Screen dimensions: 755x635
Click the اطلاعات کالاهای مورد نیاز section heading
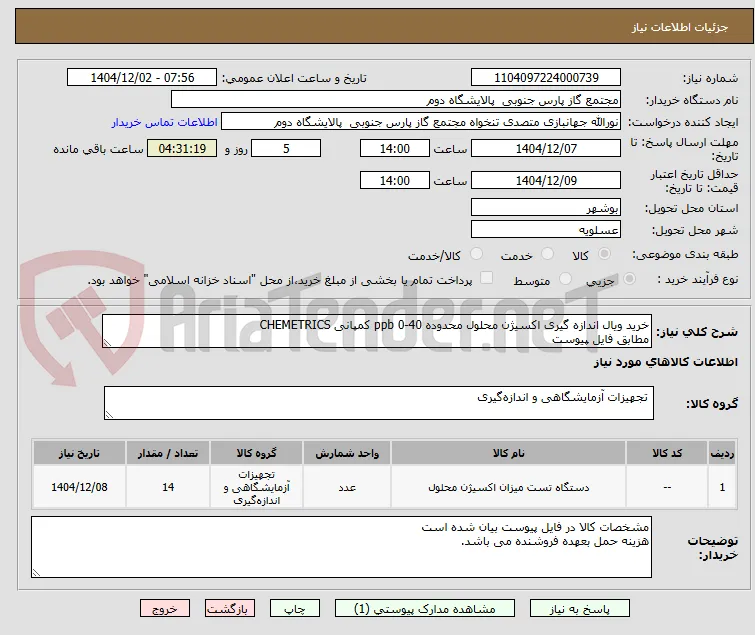pyautogui.click(x=666, y=362)
